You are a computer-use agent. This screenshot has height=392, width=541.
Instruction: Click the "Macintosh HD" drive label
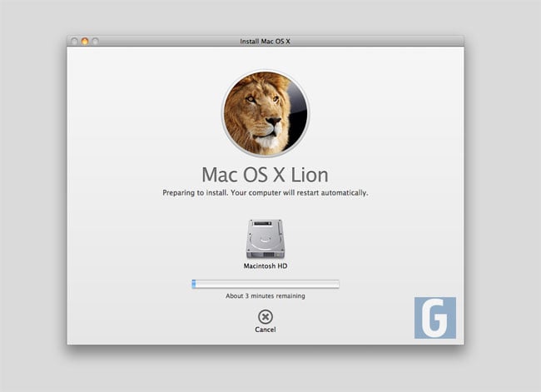[x=266, y=266]
